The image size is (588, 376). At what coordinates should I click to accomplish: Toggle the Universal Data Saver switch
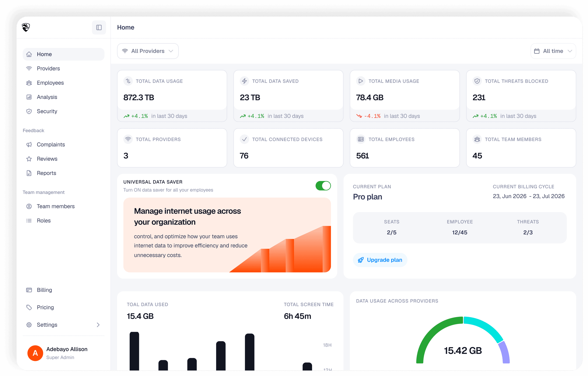pyautogui.click(x=323, y=186)
